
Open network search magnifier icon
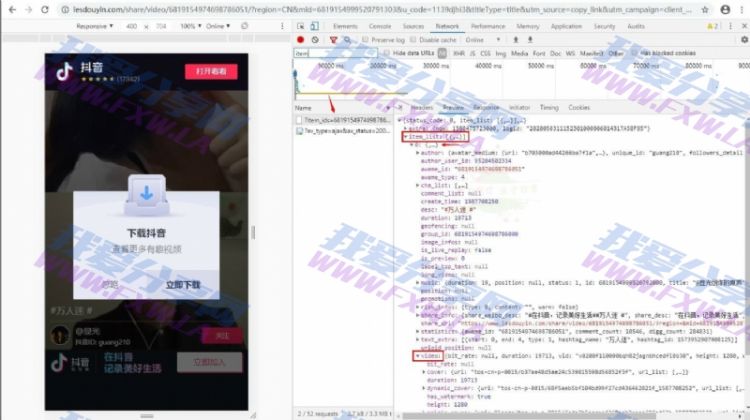tap(348, 40)
